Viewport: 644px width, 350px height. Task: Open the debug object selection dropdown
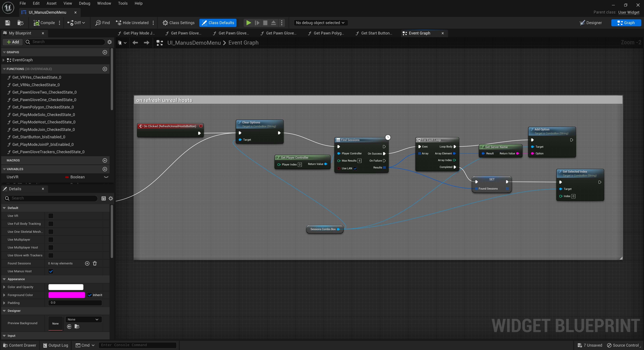point(320,23)
